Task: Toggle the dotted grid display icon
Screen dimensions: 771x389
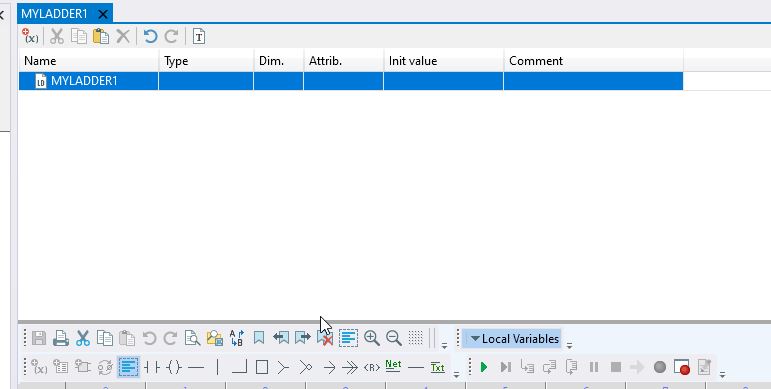Action: pyautogui.click(x=415, y=337)
